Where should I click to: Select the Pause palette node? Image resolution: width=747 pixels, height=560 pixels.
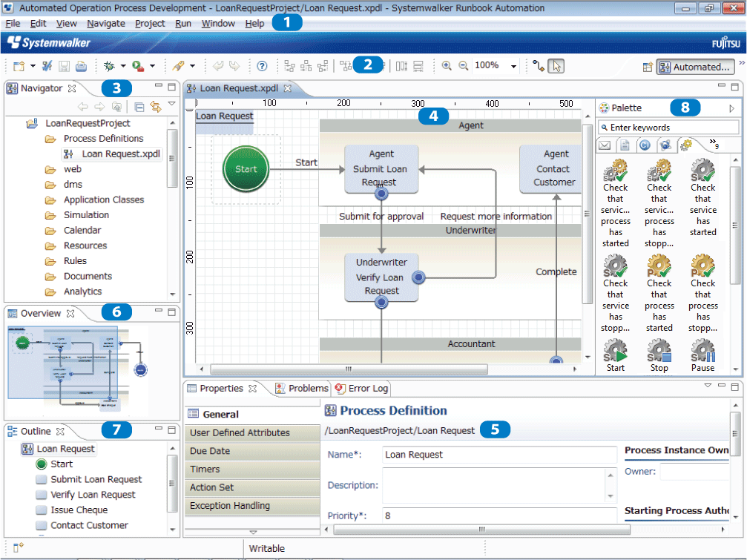click(x=703, y=356)
